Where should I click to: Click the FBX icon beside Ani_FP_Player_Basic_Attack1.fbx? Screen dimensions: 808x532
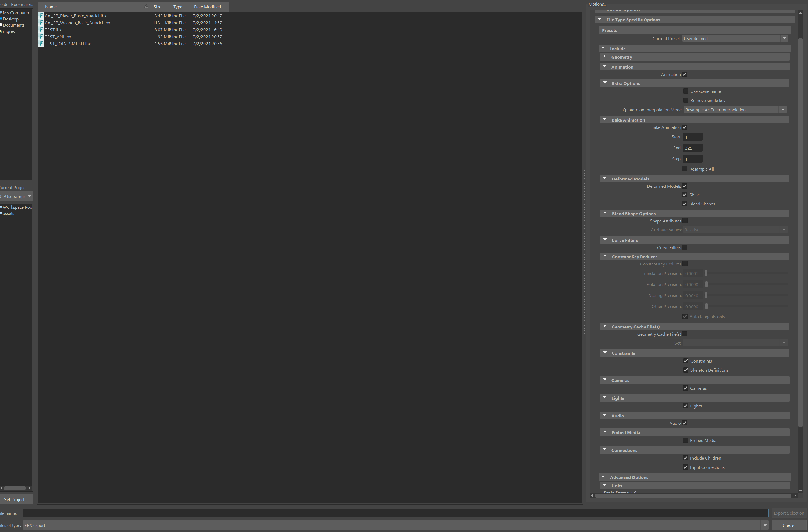(41, 15)
